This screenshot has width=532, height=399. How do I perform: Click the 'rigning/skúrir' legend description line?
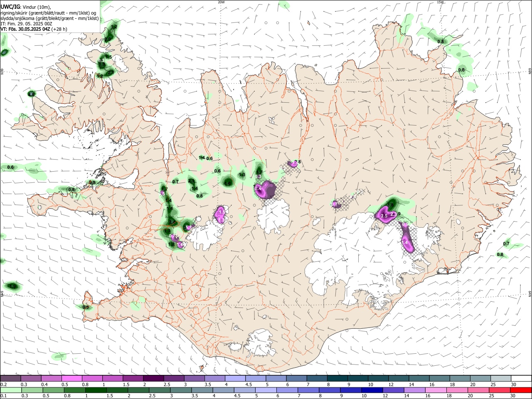48,13
